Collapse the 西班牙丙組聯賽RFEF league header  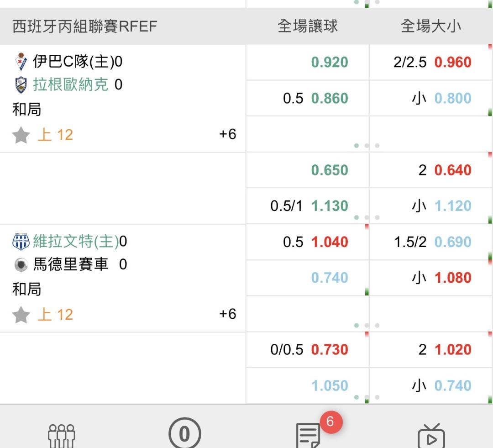click(85, 26)
